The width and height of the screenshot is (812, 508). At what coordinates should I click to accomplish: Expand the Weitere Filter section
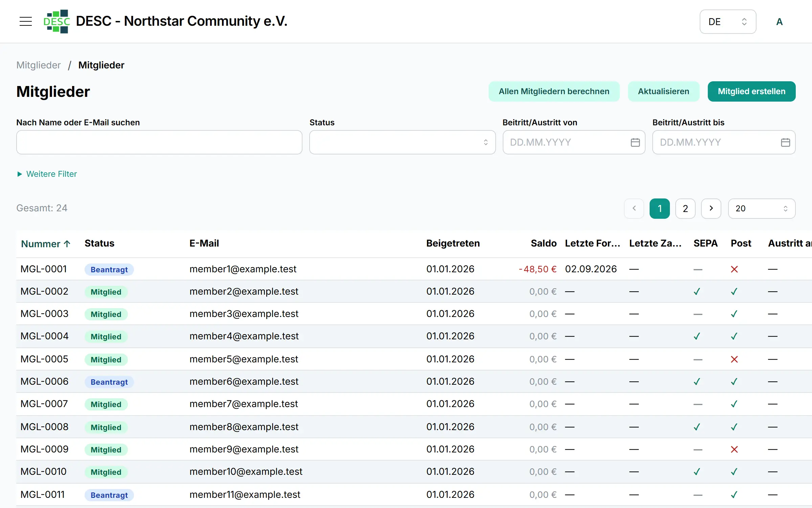47,174
